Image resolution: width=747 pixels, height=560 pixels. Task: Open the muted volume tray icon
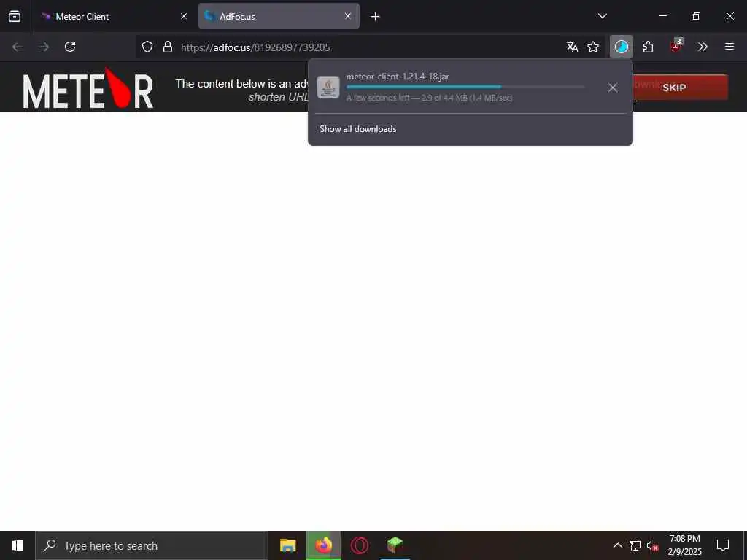(653, 545)
